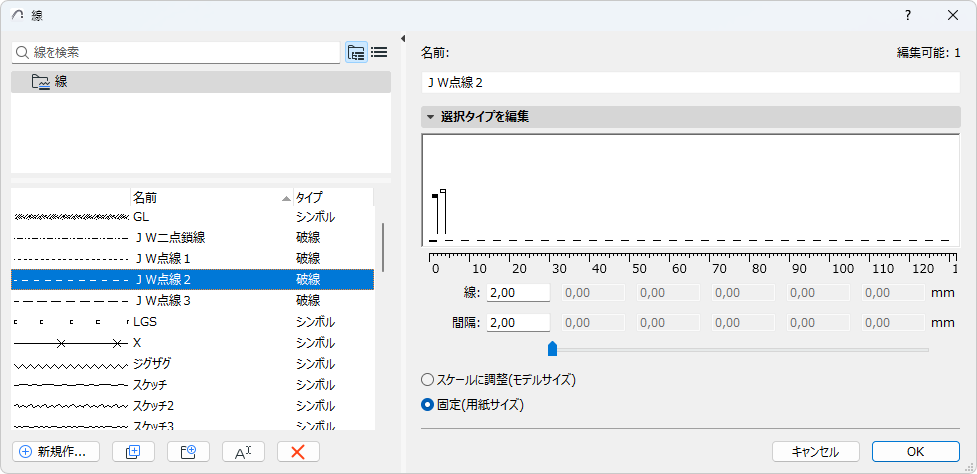Click the キャンセル button
This screenshot has height=474, width=977.
(816, 452)
